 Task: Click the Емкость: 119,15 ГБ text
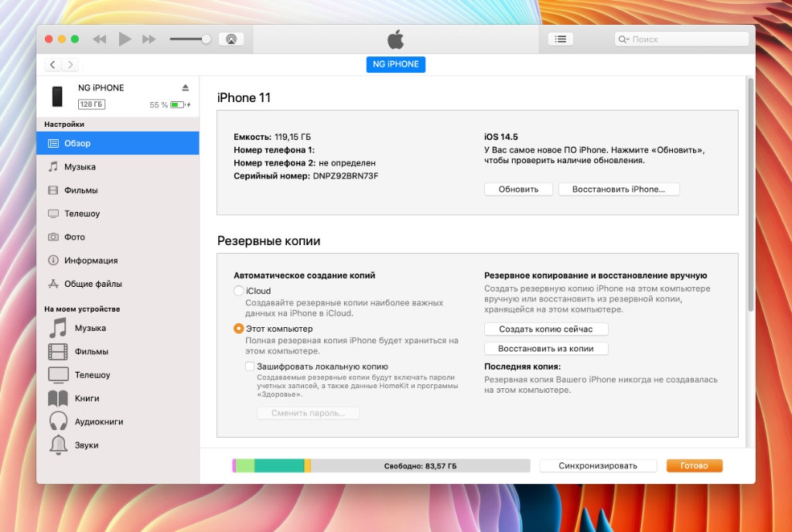point(272,137)
